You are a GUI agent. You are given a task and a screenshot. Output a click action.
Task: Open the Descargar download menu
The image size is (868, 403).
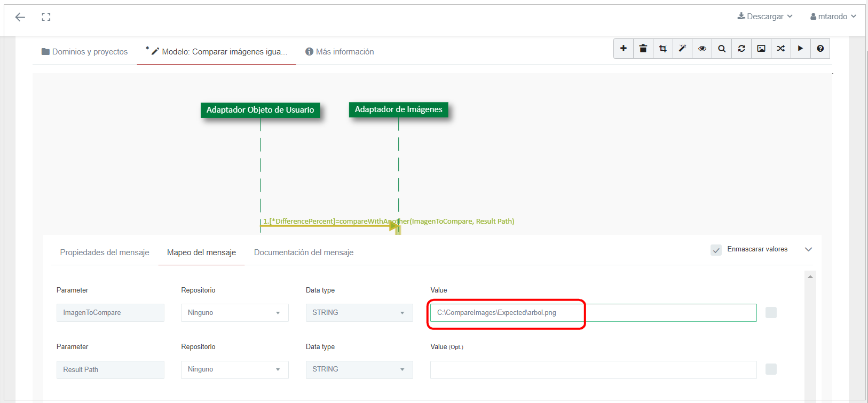[764, 17]
